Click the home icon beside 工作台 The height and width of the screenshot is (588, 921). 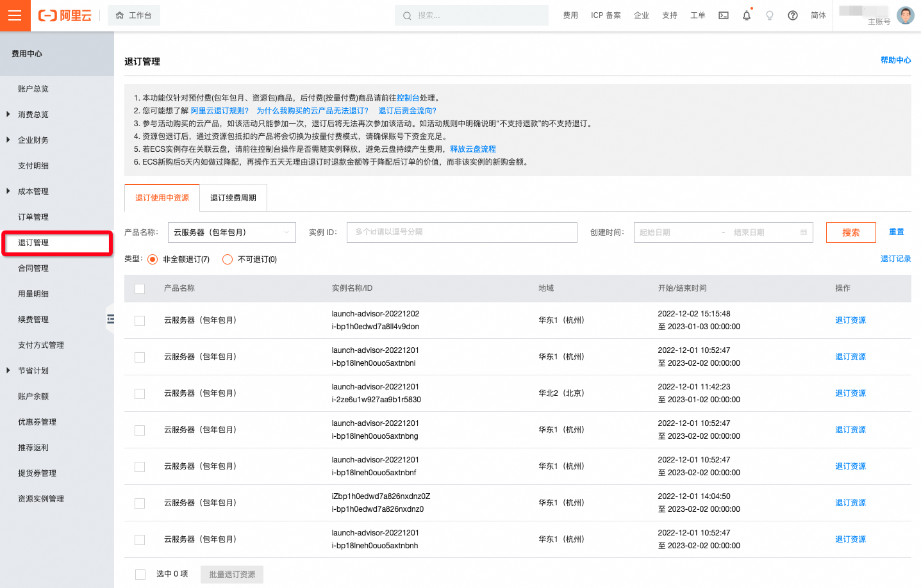119,15
